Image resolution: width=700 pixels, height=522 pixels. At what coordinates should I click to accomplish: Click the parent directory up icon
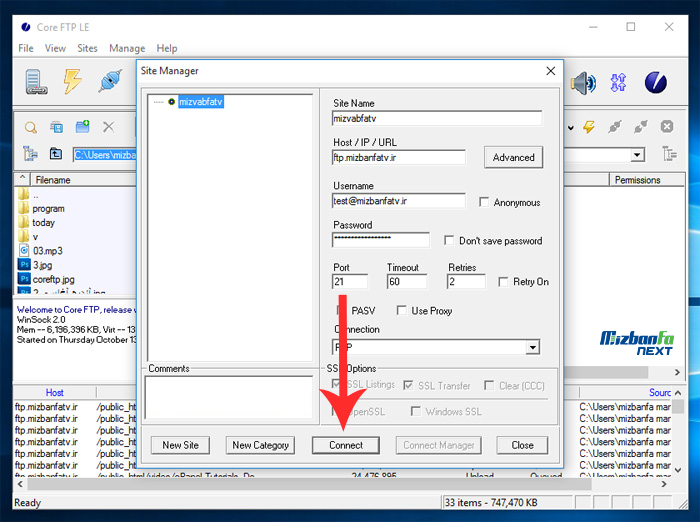tap(56, 154)
